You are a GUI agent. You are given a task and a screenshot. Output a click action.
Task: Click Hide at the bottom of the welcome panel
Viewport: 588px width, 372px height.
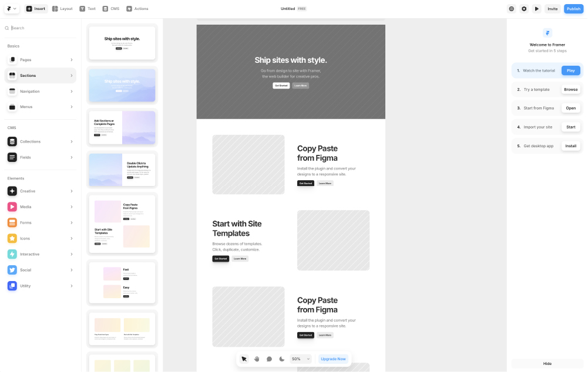[x=547, y=364]
